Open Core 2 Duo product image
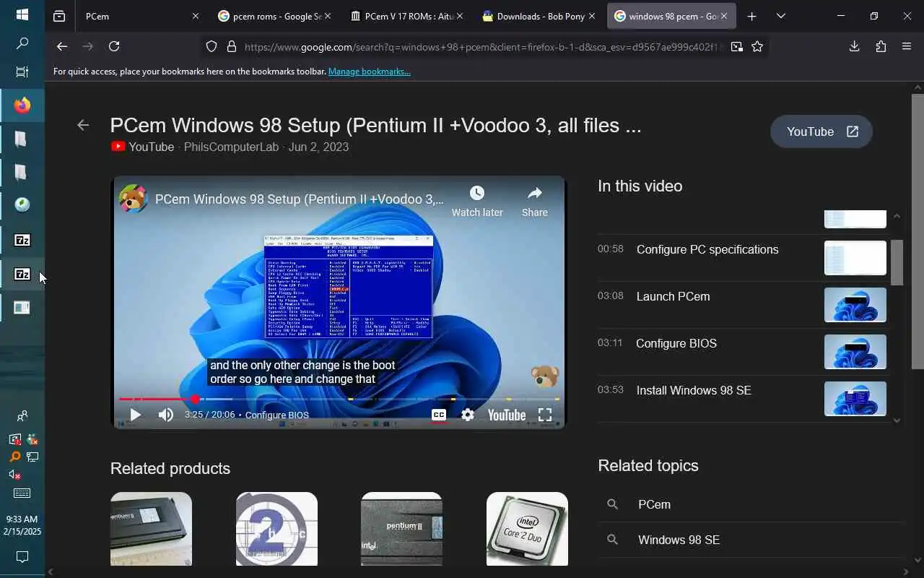The image size is (924, 578). click(x=527, y=529)
